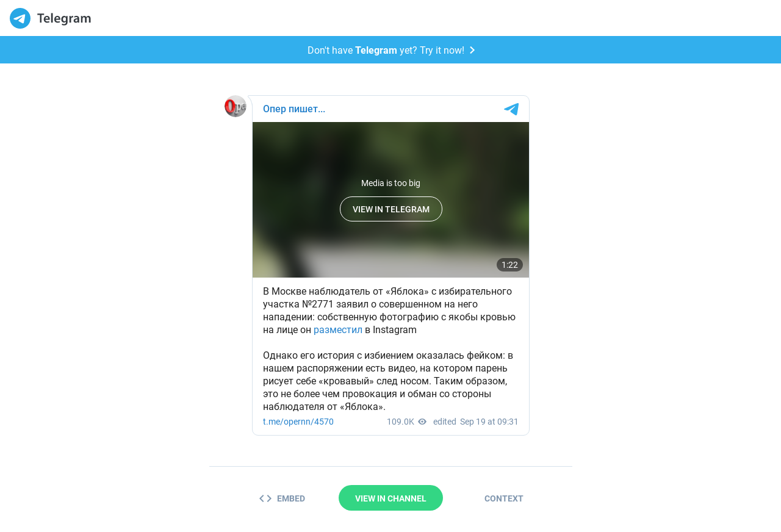
Task: Click the Don't have Telegram yet banner
Action: pos(390,50)
